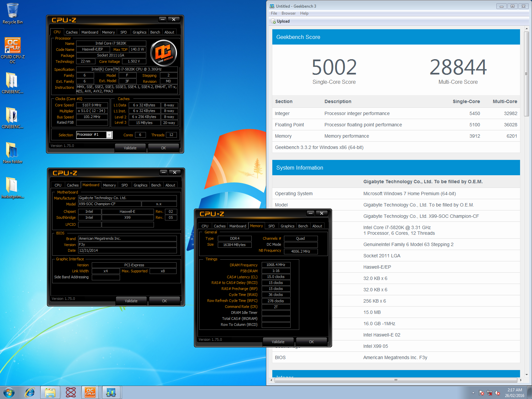
Task: Switch to Mainboard tab in top CPU-Z window
Action: [x=90, y=32]
